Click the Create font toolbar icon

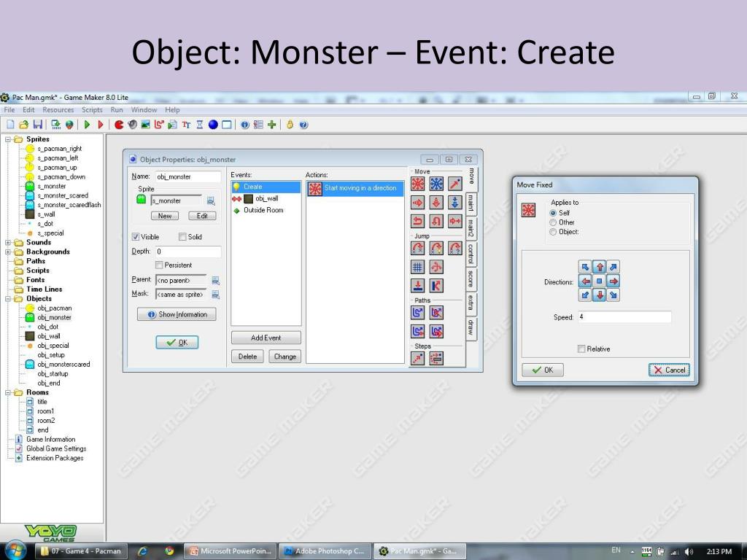(x=186, y=125)
